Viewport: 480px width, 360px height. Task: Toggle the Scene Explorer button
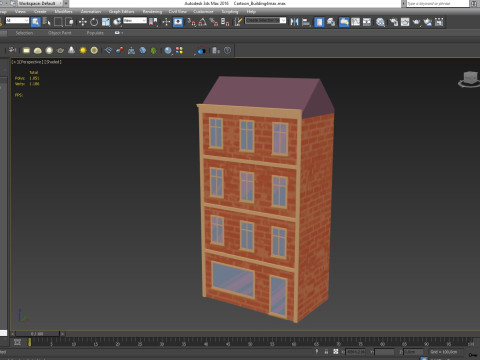click(x=319, y=22)
